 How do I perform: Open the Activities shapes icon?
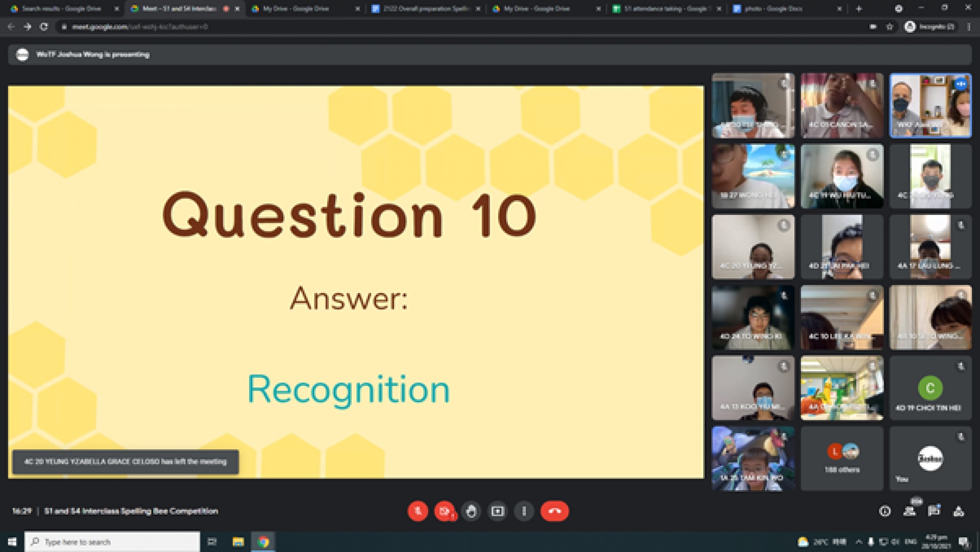[959, 511]
